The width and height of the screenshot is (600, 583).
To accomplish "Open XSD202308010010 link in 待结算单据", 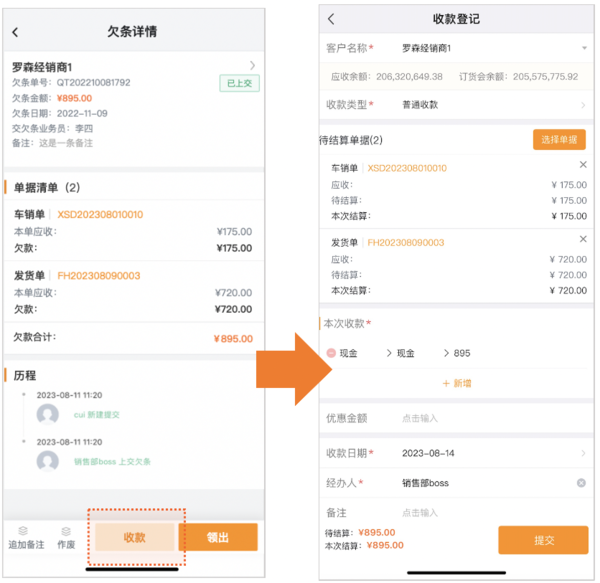I will click(407, 168).
